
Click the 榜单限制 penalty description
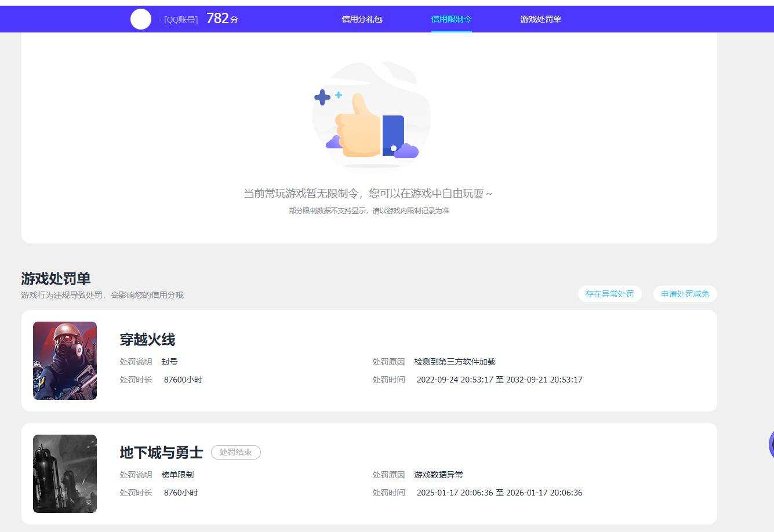(x=177, y=475)
